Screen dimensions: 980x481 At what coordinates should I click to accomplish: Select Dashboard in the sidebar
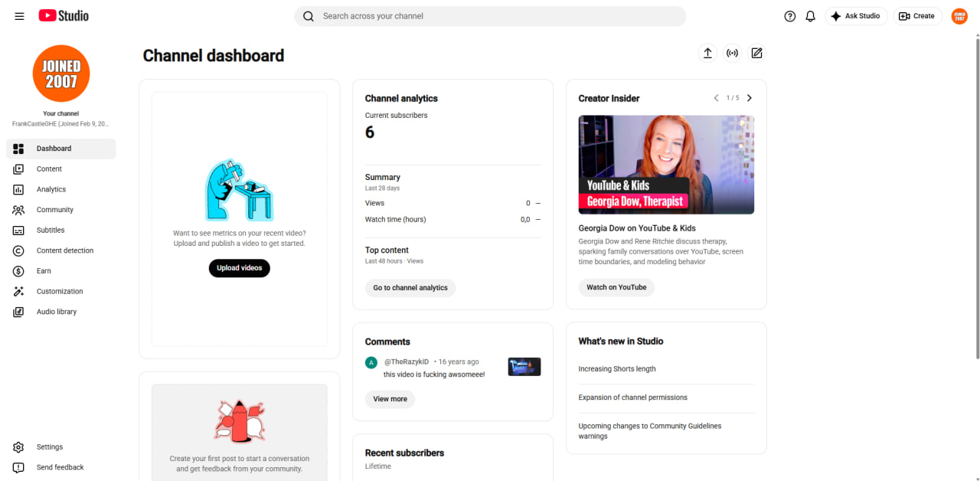click(61, 149)
